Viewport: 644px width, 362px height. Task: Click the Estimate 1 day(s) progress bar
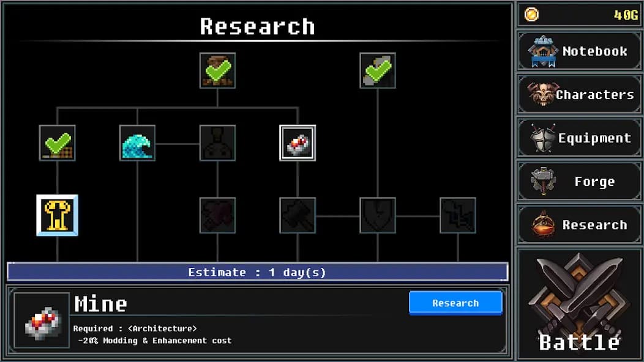(258, 272)
